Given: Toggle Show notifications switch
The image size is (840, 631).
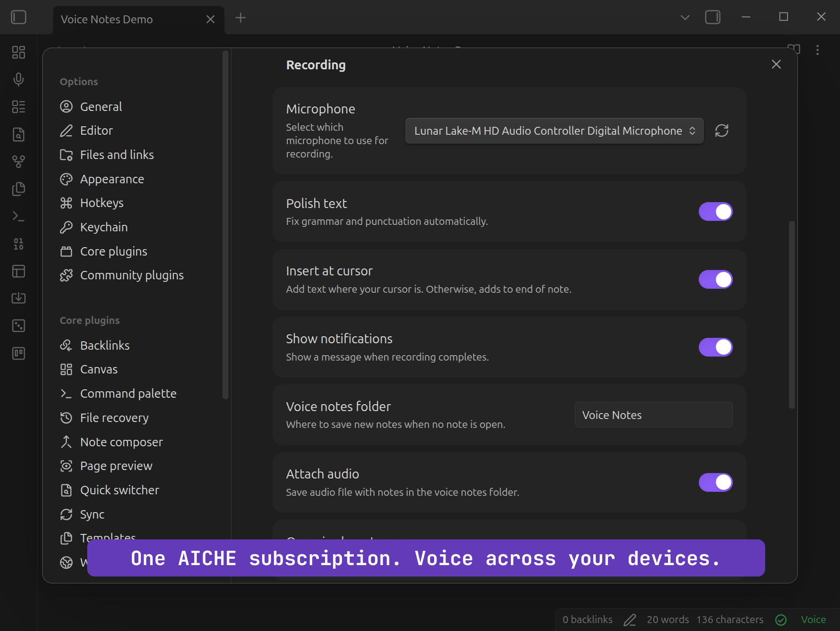Looking at the screenshot, I should pyautogui.click(x=716, y=347).
